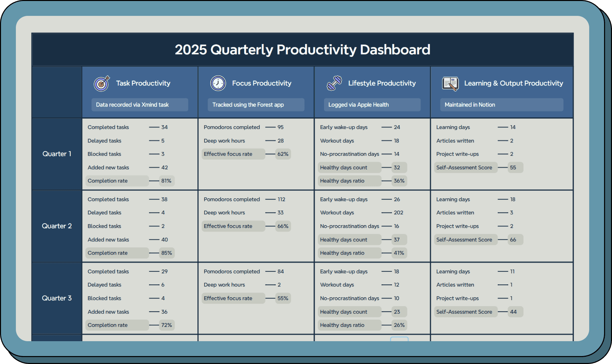The width and height of the screenshot is (612, 364).
Task: Click 'Tracked using the Forest app' note
Action: coord(256,105)
